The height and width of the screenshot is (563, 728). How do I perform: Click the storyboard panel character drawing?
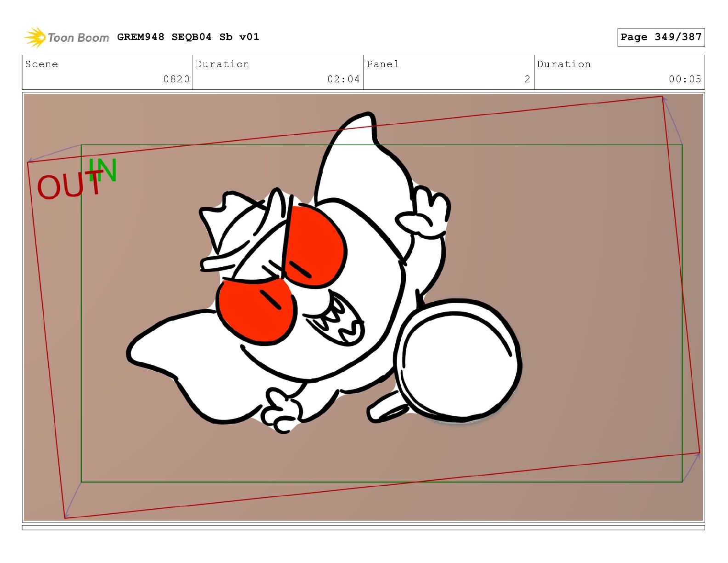[x=324, y=273]
